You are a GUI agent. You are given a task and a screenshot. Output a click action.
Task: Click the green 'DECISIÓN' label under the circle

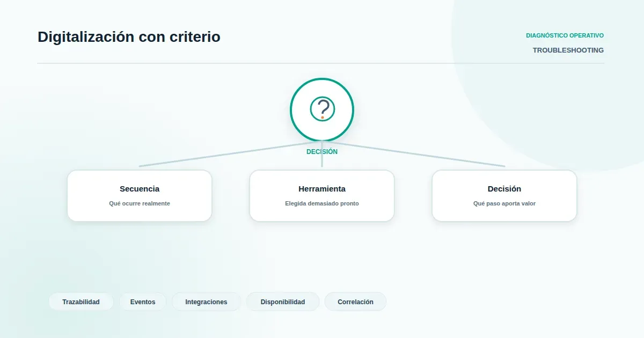click(322, 152)
